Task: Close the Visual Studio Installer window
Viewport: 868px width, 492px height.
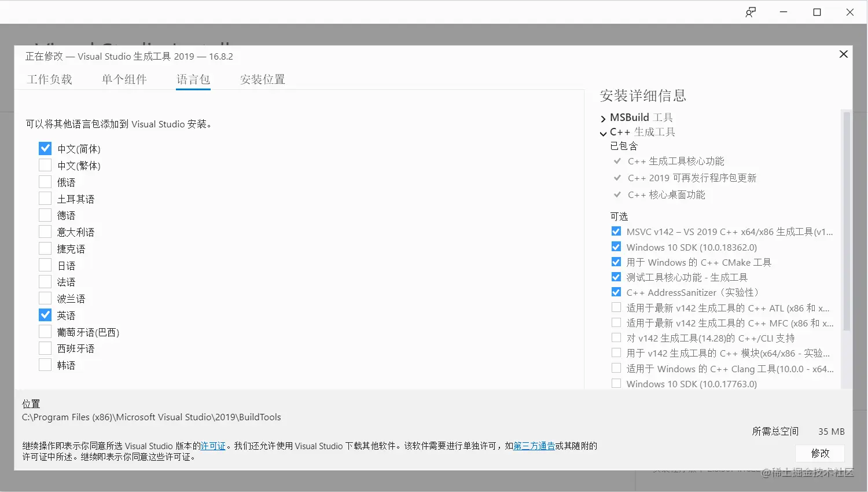Action: pos(850,12)
